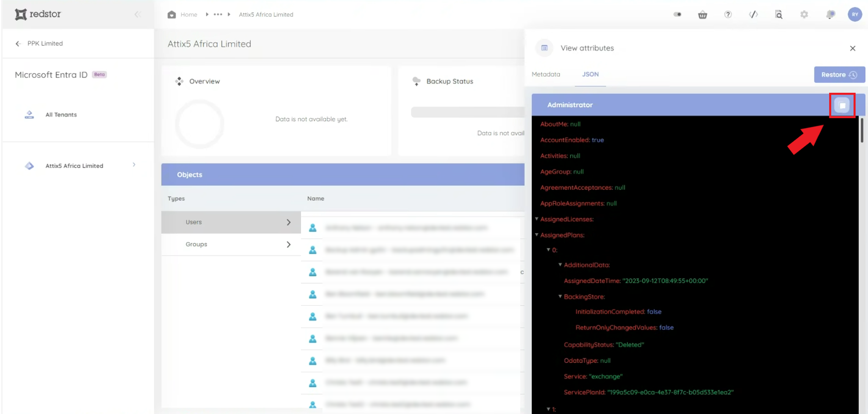The height and width of the screenshot is (414, 868).
Task: Expand the Groups chevron arrow
Action: (288, 244)
